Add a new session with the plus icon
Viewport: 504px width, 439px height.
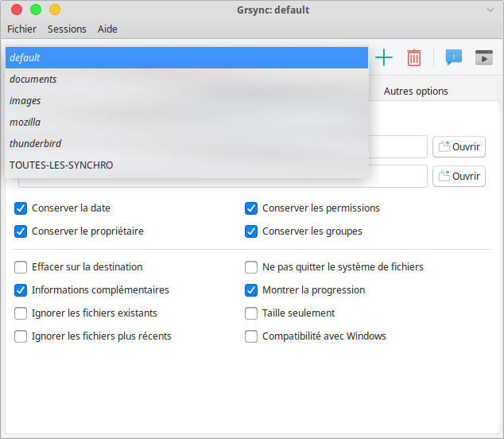point(384,57)
